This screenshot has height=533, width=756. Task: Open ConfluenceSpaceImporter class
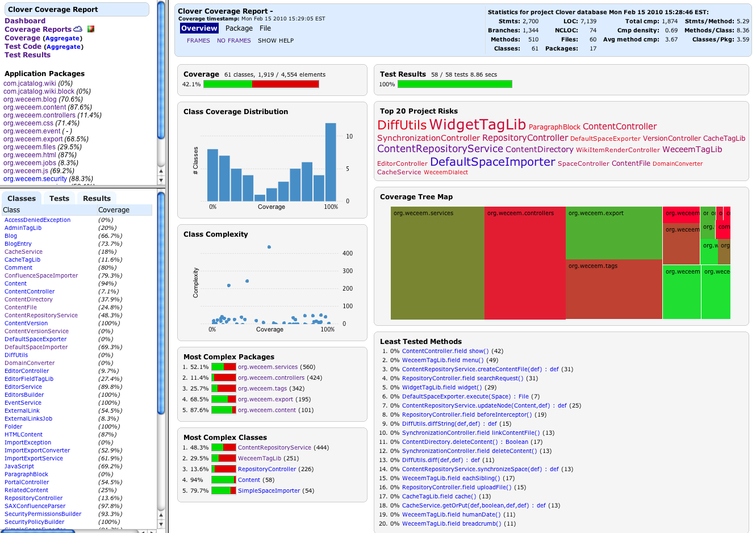[x=41, y=276]
